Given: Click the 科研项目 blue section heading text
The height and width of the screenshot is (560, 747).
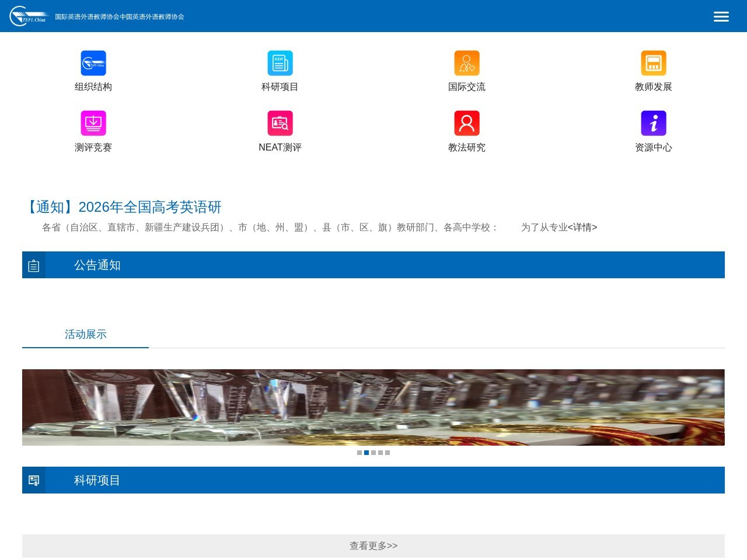Looking at the screenshot, I should 97,481.
